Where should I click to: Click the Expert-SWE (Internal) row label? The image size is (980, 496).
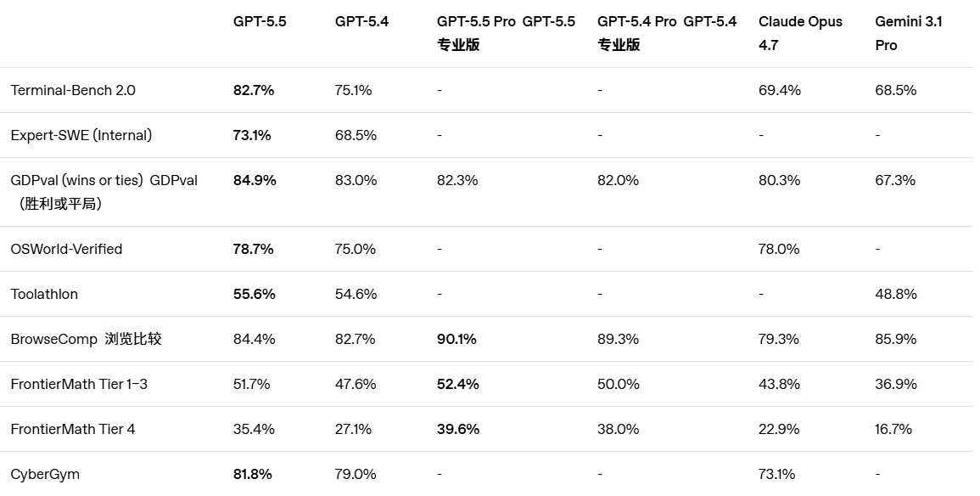tap(81, 135)
